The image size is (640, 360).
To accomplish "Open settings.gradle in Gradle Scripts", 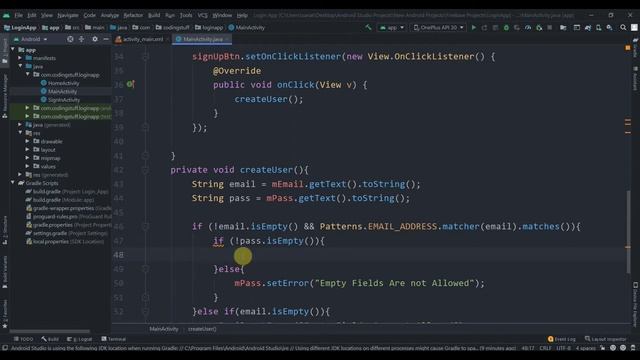I will point(67,233).
